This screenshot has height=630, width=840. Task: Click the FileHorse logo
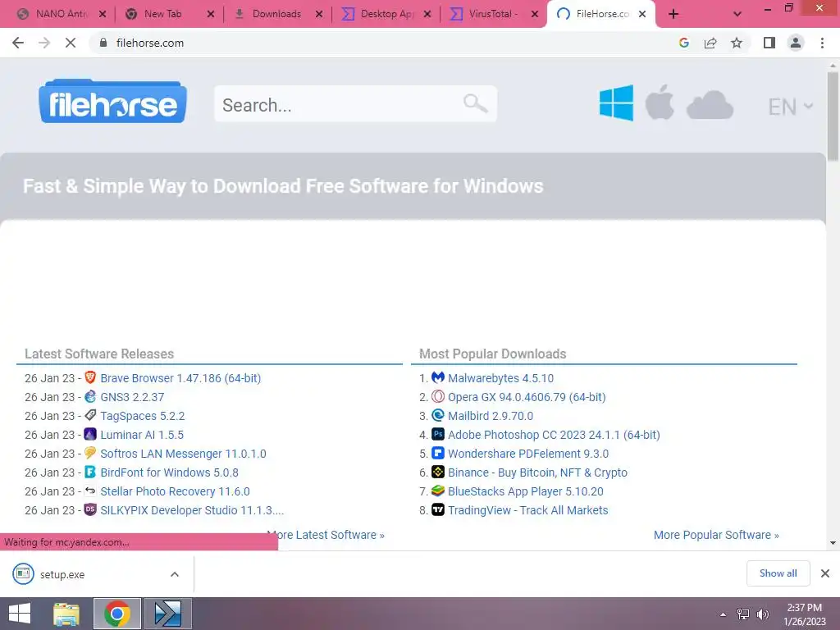112,102
